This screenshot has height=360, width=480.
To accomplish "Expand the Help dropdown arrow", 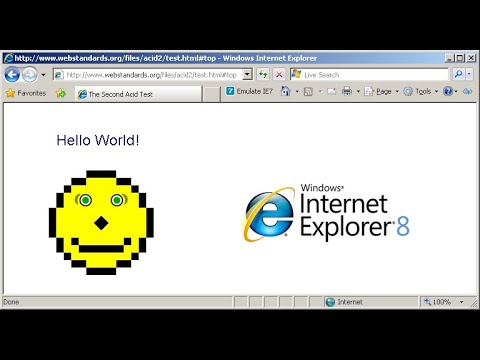I will [456, 91].
